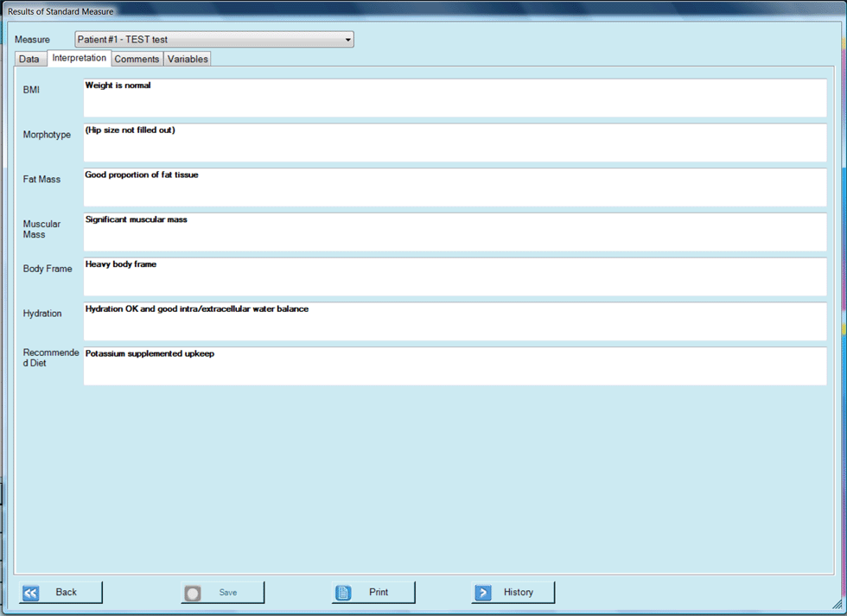Click the History button label
Image resolution: width=847 pixels, height=616 pixels.
[x=518, y=593]
